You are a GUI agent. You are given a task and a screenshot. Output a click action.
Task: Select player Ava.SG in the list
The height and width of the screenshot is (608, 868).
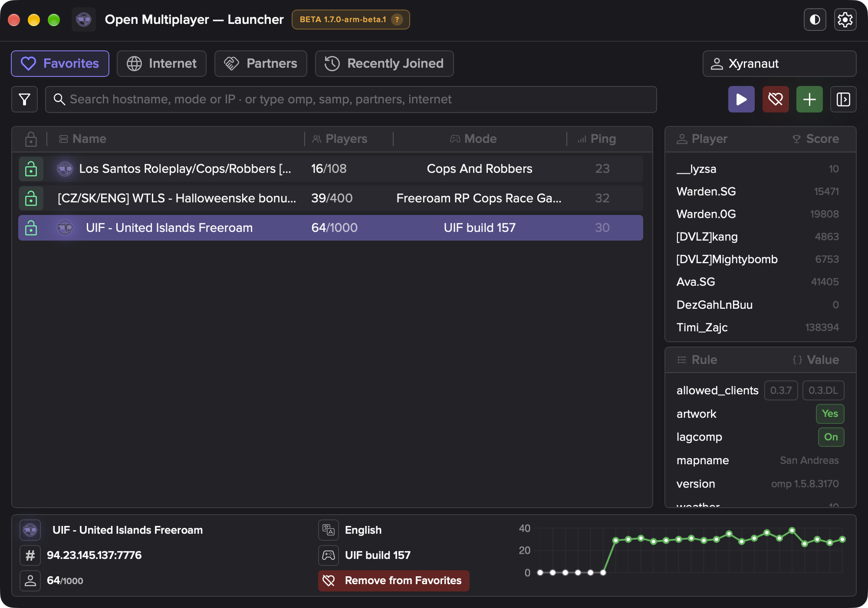coord(758,282)
